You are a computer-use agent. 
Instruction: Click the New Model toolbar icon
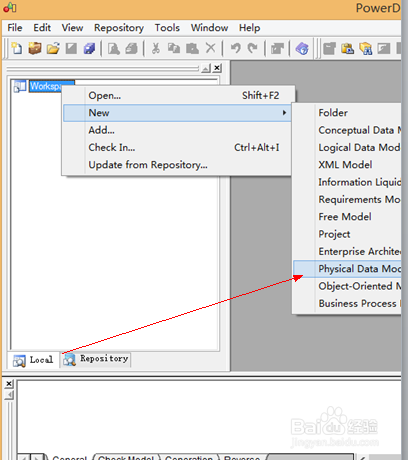17,48
